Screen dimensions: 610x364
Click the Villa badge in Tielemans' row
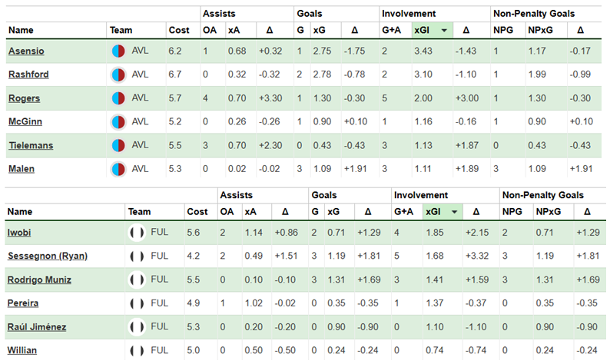click(x=118, y=145)
